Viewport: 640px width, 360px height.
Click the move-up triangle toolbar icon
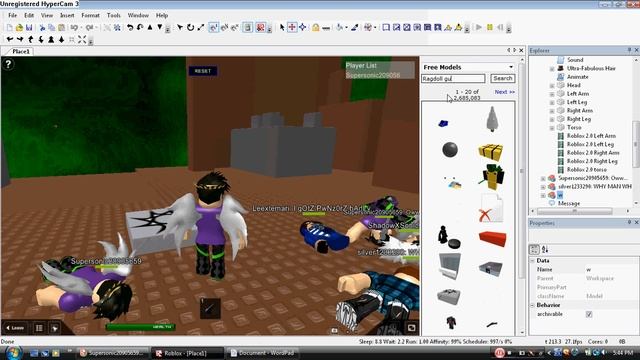pyautogui.click(x=150, y=28)
